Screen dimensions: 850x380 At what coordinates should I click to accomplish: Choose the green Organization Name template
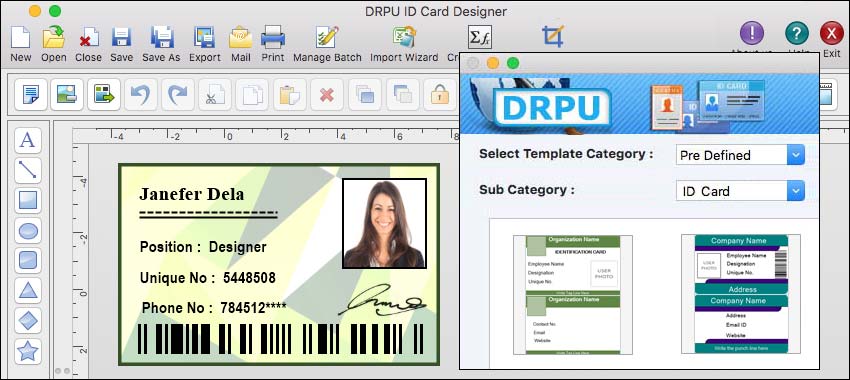(x=573, y=294)
